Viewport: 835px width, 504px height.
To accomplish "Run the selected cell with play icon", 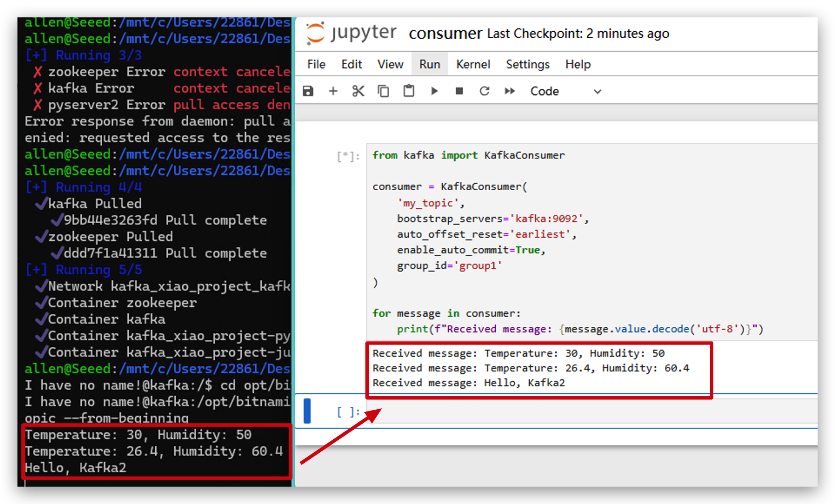I will click(x=434, y=91).
